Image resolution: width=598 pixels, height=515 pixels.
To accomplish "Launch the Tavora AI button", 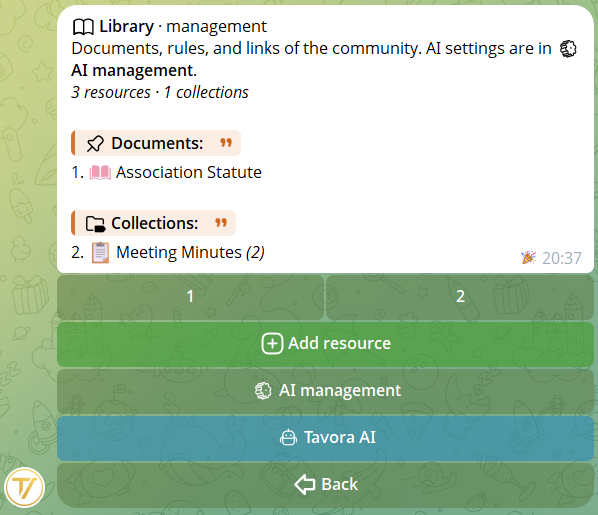I will 325,438.
